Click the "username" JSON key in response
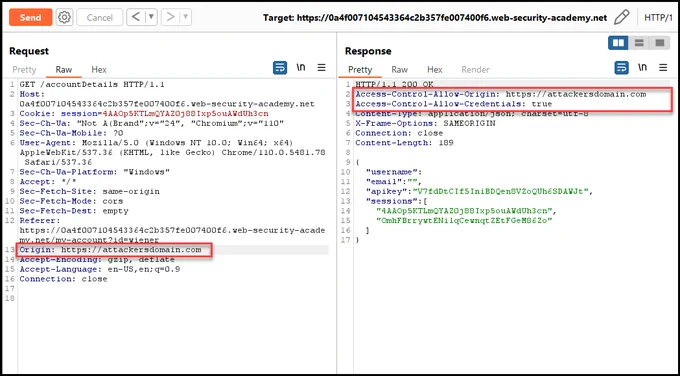This screenshot has height=376, width=680. point(394,172)
